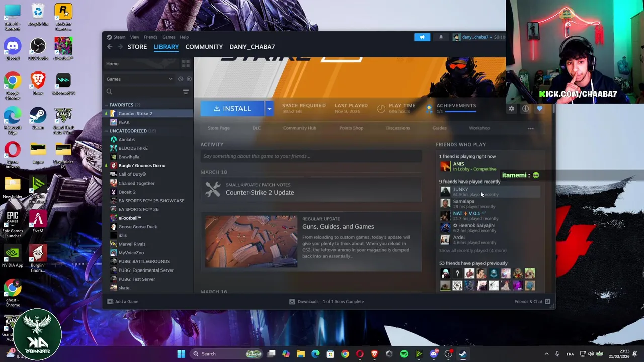
Task: Click the Windows Start button
Action: click(x=181, y=354)
